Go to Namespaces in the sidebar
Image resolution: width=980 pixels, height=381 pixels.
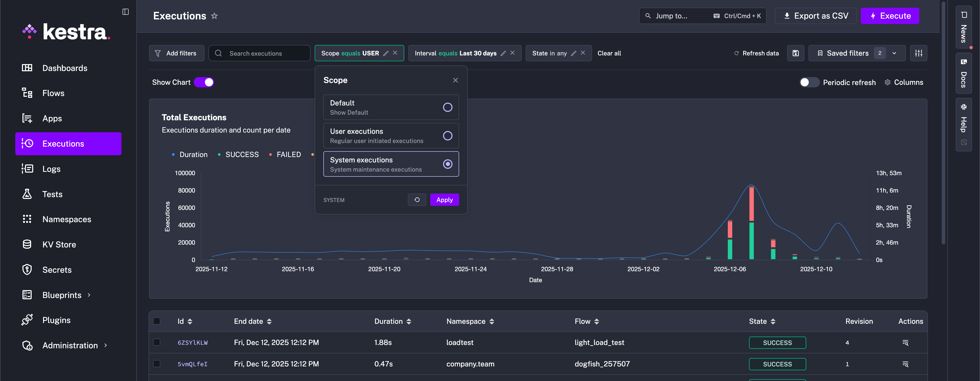click(x=67, y=219)
